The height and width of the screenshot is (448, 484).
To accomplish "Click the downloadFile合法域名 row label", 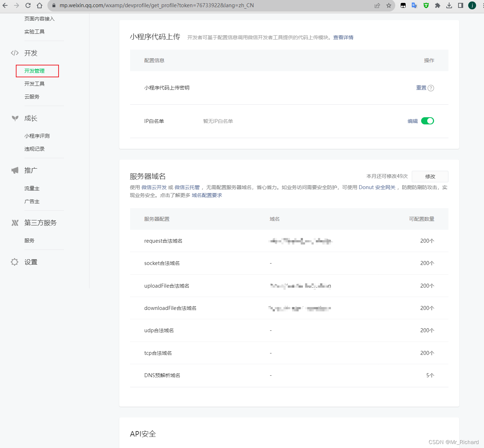I will point(170,308).
